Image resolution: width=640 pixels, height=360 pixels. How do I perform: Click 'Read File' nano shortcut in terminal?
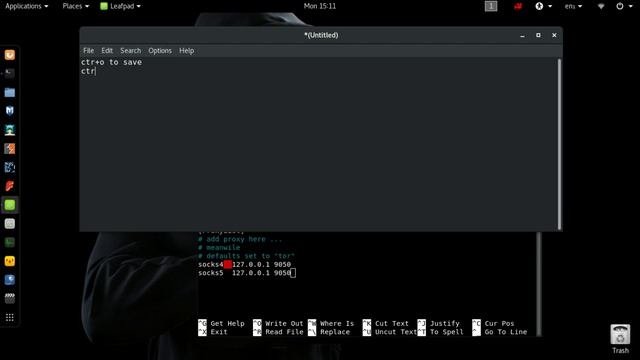pos(278,332)
